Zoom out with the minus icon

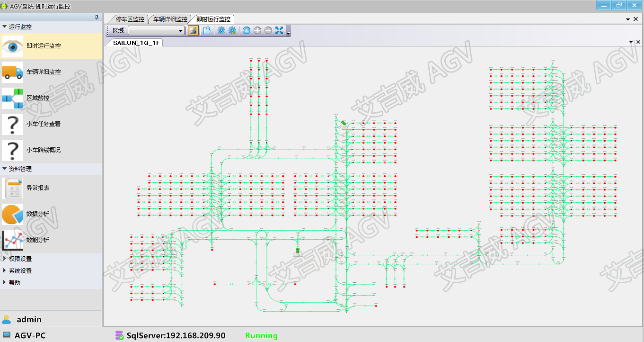click(268, 30)
